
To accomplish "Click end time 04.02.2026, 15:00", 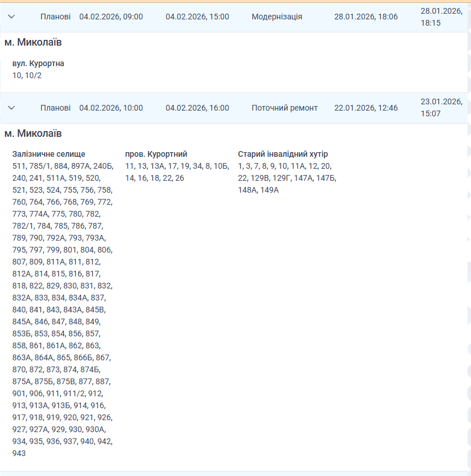I will tap(197, 17).
